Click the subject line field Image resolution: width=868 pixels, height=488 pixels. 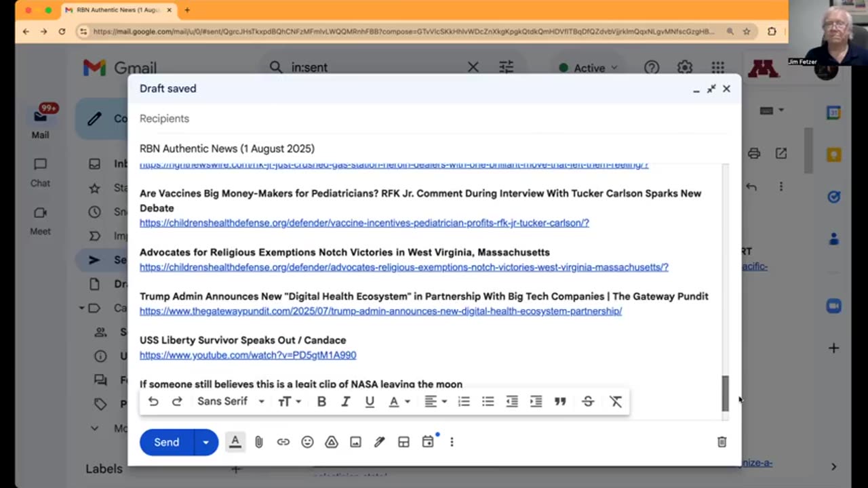pos(434,148)
